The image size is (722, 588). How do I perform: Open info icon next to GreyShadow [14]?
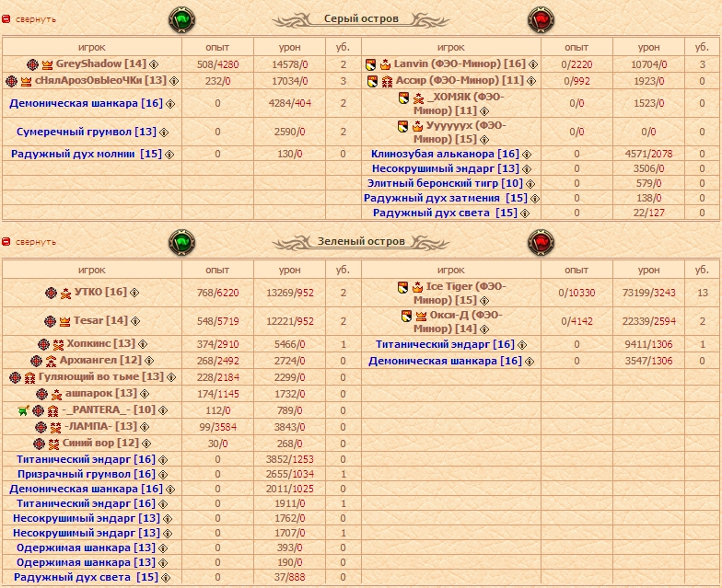155,64
